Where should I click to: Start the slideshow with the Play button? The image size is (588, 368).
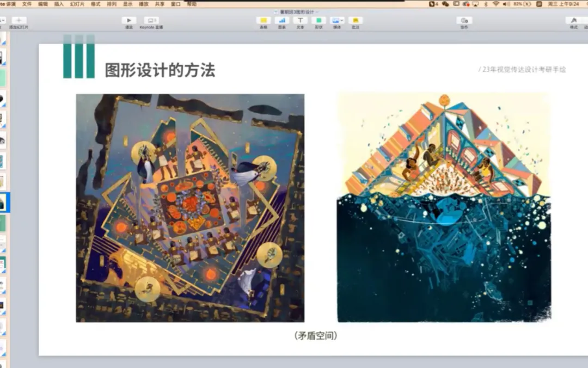[x=128, y=20]
